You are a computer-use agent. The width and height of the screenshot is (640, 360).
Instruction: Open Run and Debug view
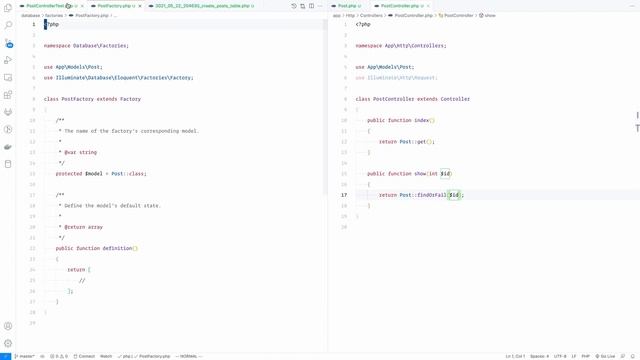8,60
